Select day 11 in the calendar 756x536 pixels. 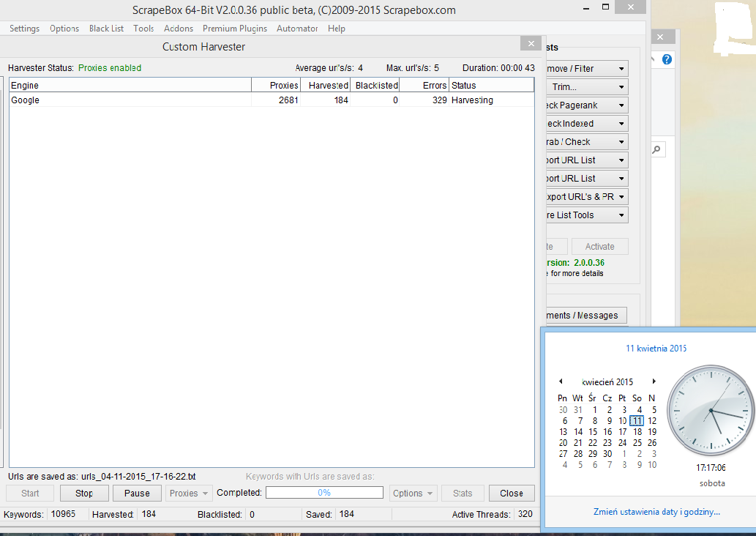pyautogui.click(x=637, y=421)
